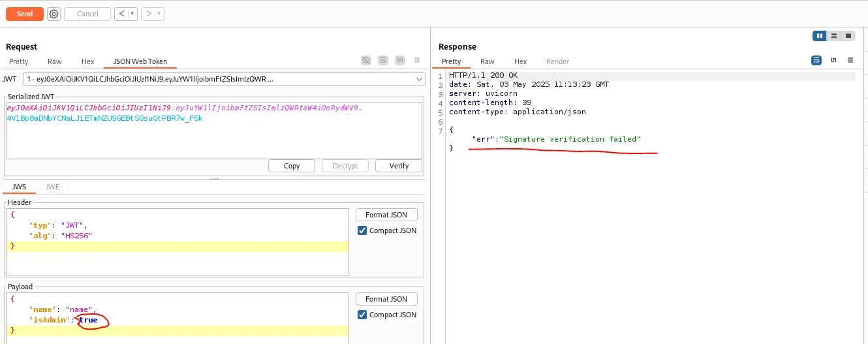
Task: Open the forward history dropdown arrow
Action: tap(160, 14)
